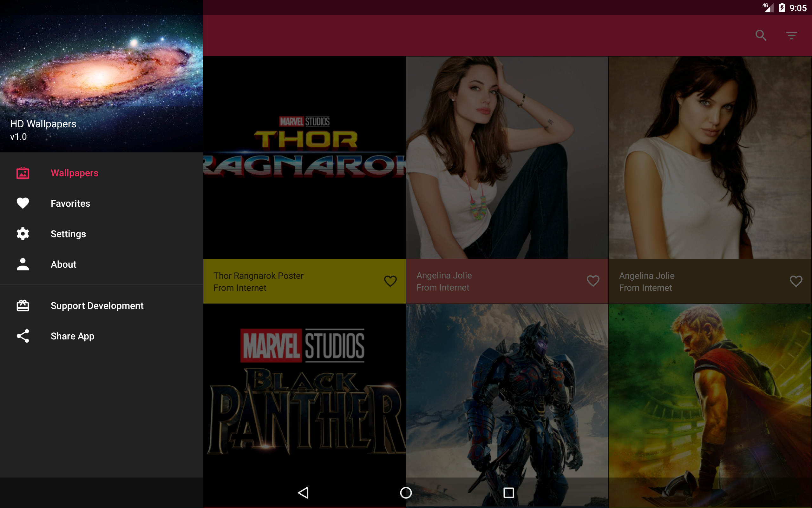Image resolution: width=812 pixels, height=508 pixels.
Task: Click the 9:05 clock in the status bar
Action: (x=798, y=8)
